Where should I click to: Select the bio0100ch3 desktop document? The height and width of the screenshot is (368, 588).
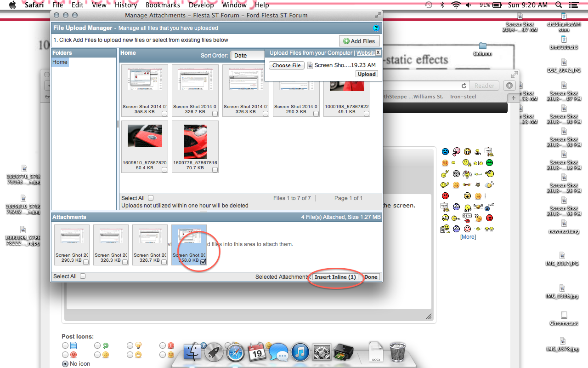point(564,43)
